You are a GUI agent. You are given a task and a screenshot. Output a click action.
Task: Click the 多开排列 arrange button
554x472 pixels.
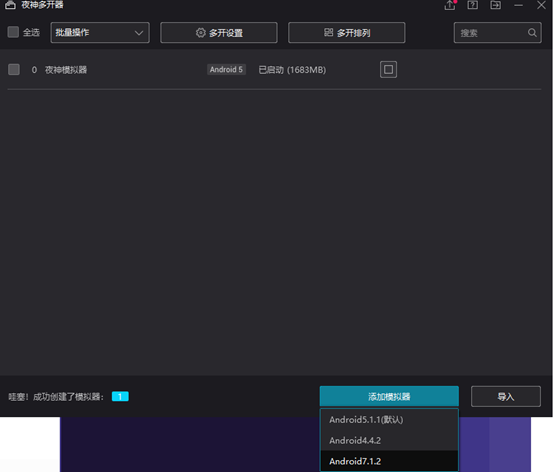pos(347,33)
